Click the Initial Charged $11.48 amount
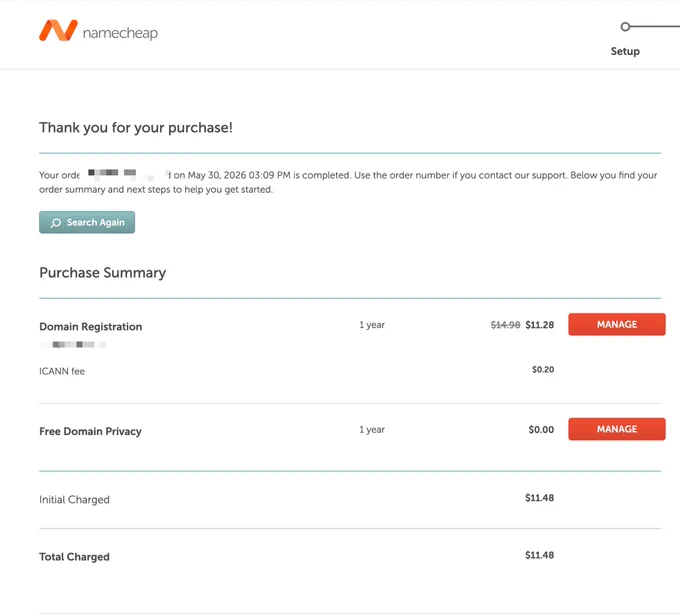Image resolution: width=680 pixels, height=615 pixels. 539,498
